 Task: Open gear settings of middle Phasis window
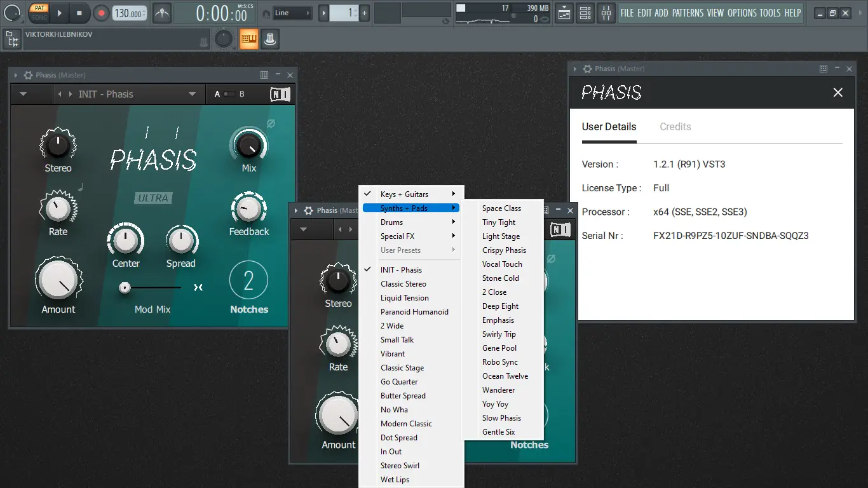click(x=309, y=210)
